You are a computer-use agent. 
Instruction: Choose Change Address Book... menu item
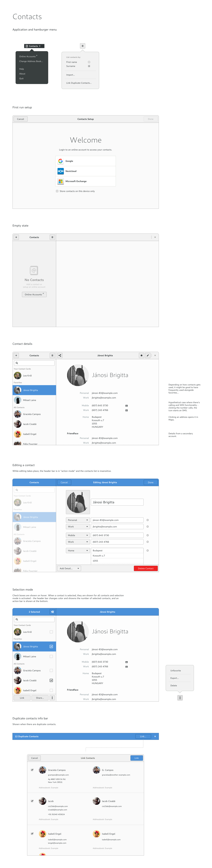click(31, 61)
